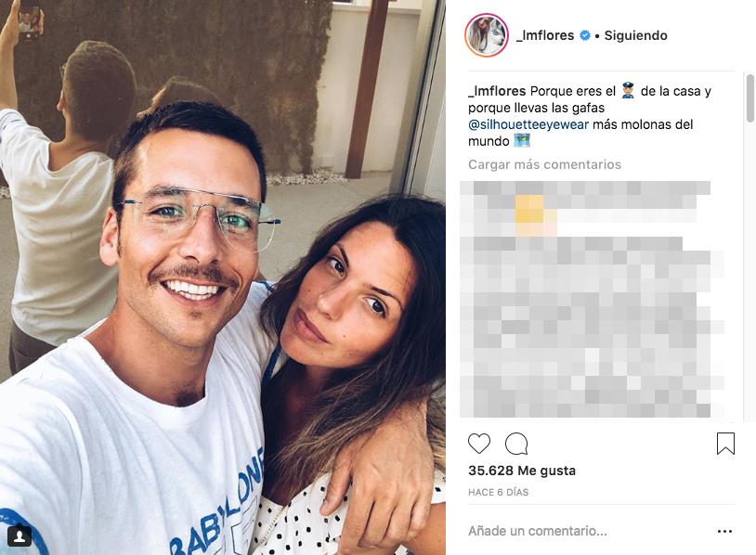756x555 pixels.
Task: Click the selfie photo of the couple
Action: click(x=223, y=277)
